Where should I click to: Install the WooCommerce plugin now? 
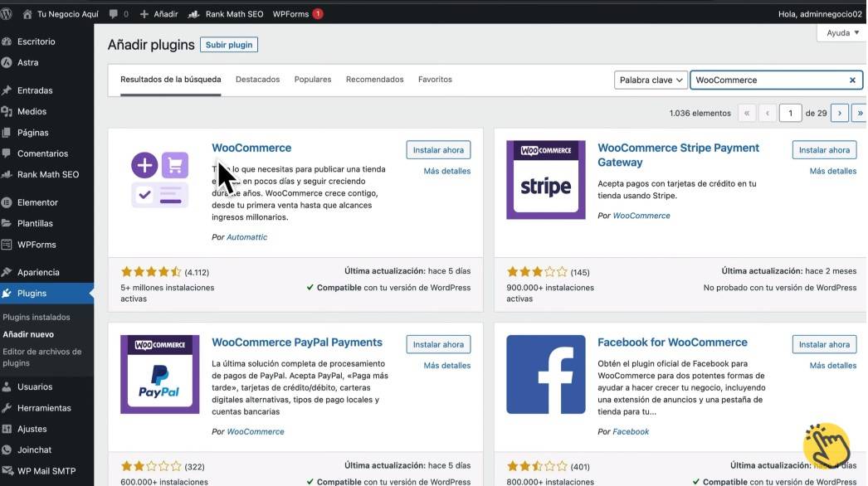[438, 150]
